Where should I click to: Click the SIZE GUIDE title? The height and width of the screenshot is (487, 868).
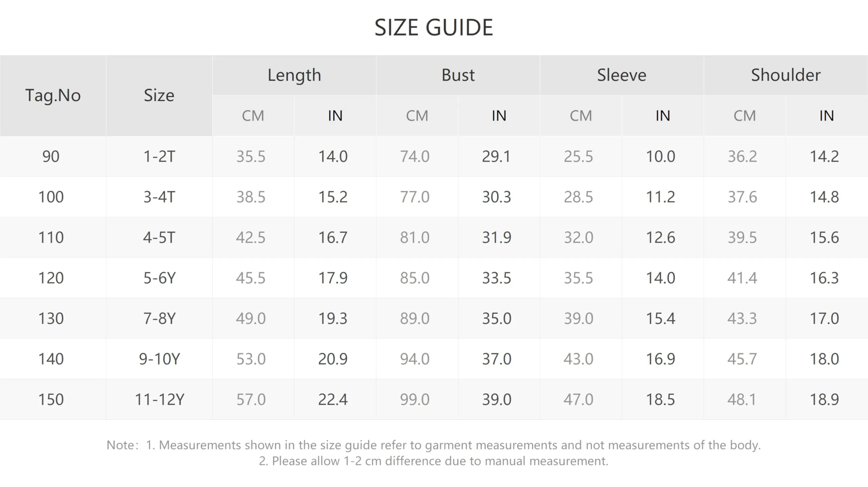coord(434,27)
